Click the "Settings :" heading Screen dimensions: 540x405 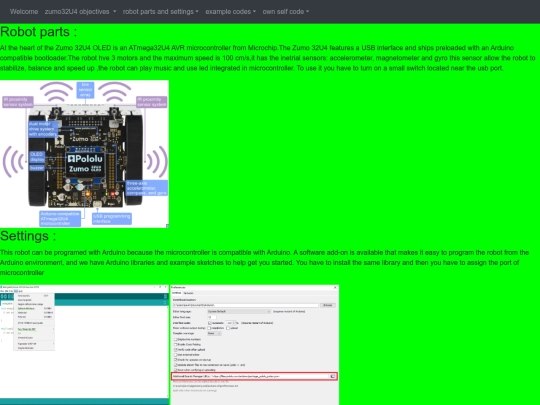(28, 236)
